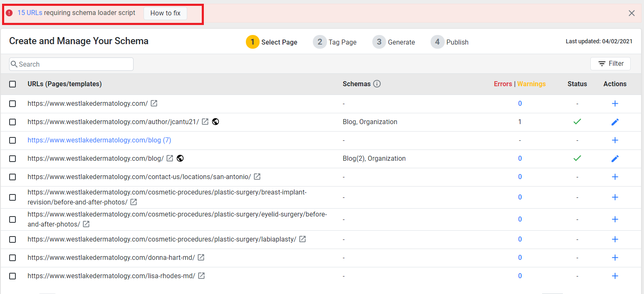This screenshot has width=644, height=294.
Task: Check the select-all checkbox in the header
Action: 12,84
